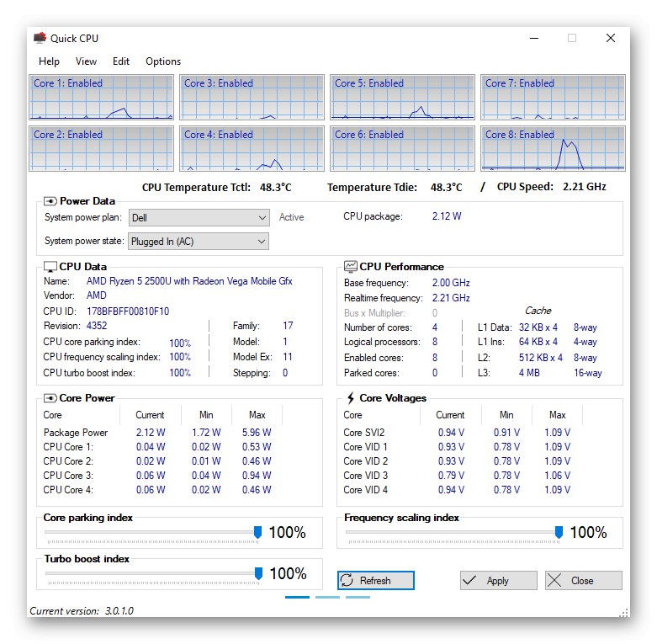This screenshot has width=657, height=644.
Task: Open the System power plan dropdown
Action: click(199, 217)
